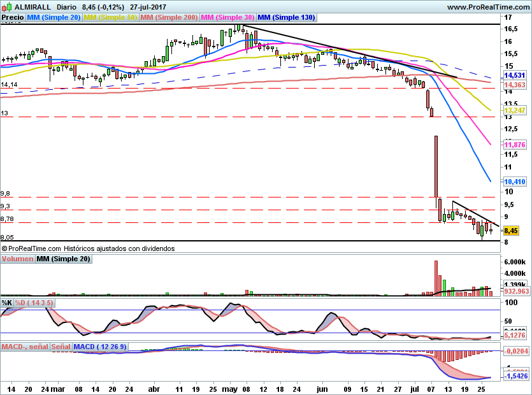Select the Señal label in MACD panel
This screenshot has height=395, width=532.
click(x=61, y=347)
